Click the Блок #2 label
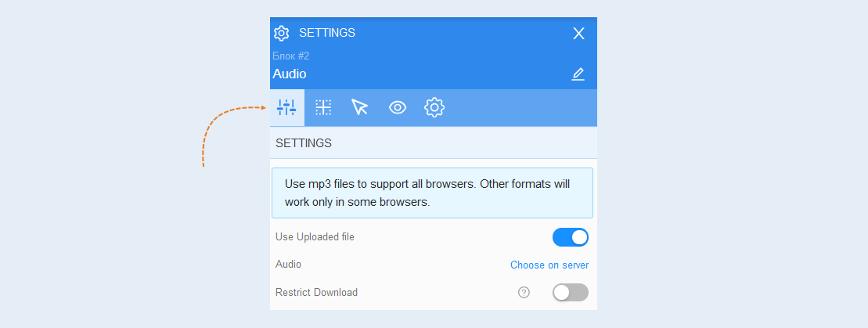The image size is (868, 328). [x=290, y=56]
